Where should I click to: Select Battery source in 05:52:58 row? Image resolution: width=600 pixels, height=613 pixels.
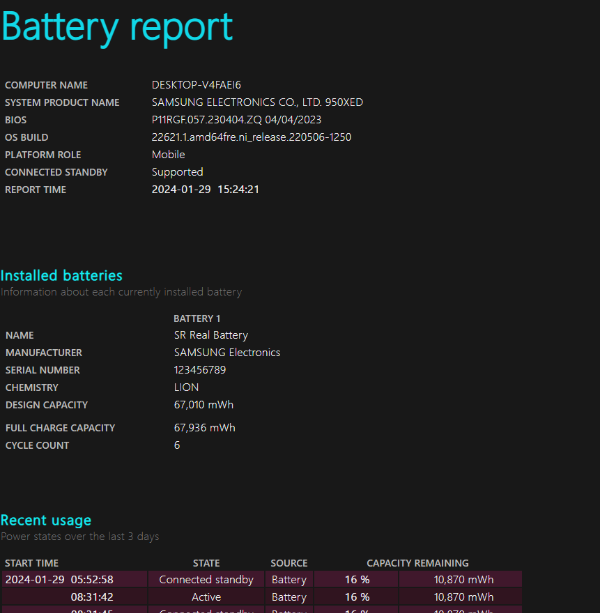click(289, 580)
